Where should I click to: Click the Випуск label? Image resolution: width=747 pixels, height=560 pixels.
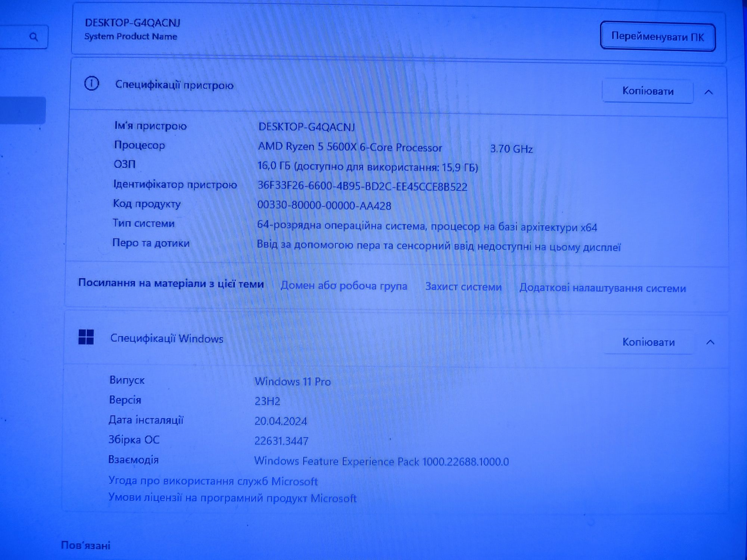click(x=127, y=380)
